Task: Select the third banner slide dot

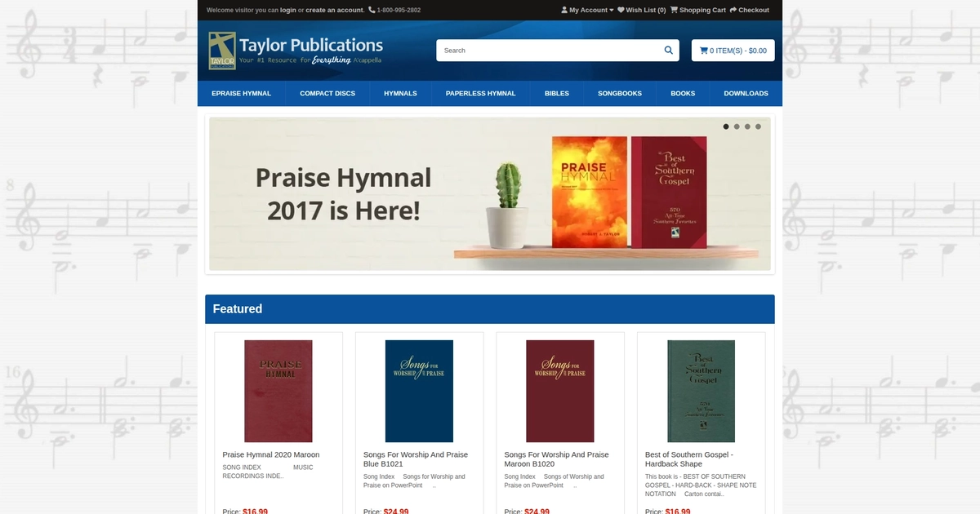Action: point(747,126)
